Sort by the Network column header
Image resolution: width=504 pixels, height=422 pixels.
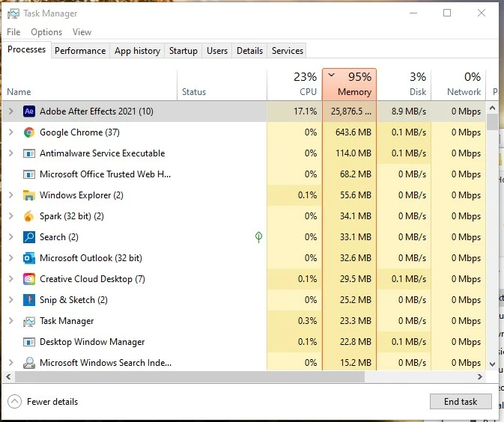458,85
